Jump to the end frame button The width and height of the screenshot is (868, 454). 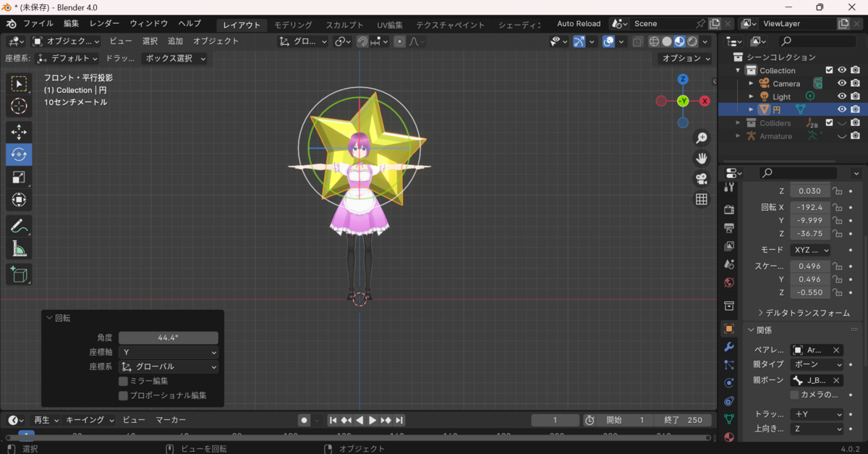(399, 420)
